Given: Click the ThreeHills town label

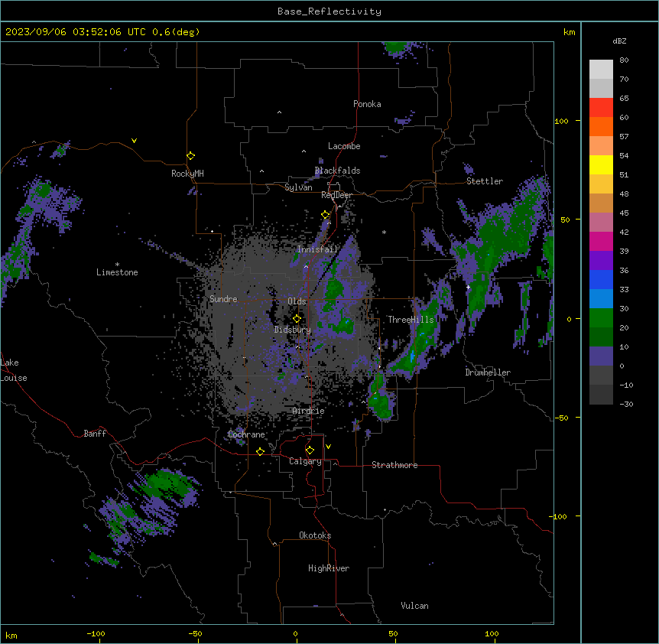Looking at the screenshot, I should 411,320.
